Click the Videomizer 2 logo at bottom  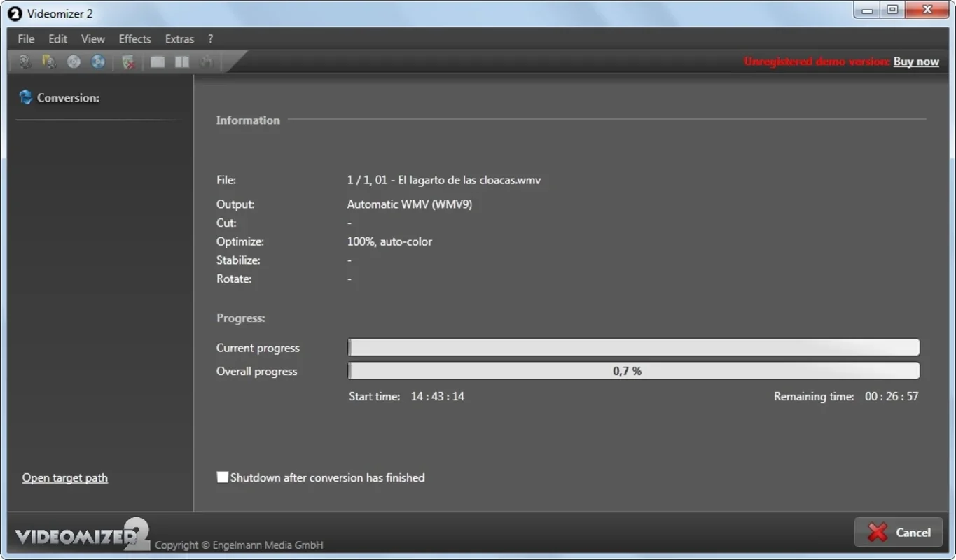click(x=83, y=535)
